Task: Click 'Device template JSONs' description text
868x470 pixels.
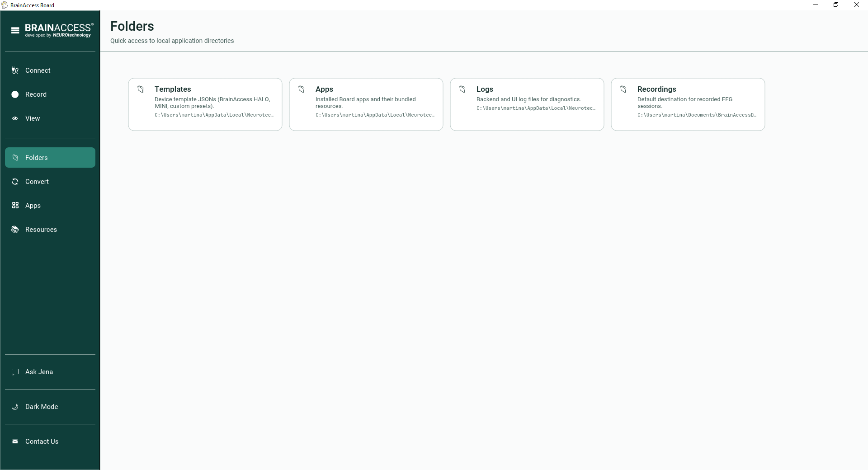Action: pos(212,103)
